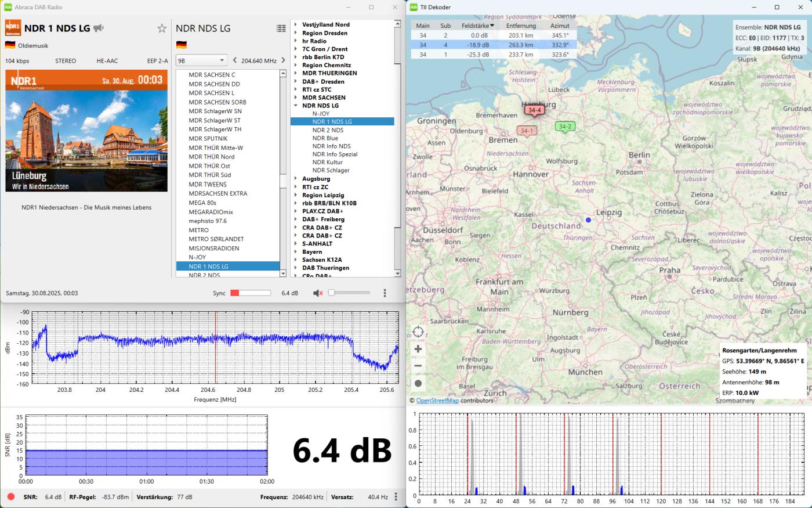Sort the TII table by Entfernung column
812x508 pixels.
tap(521, 26)
